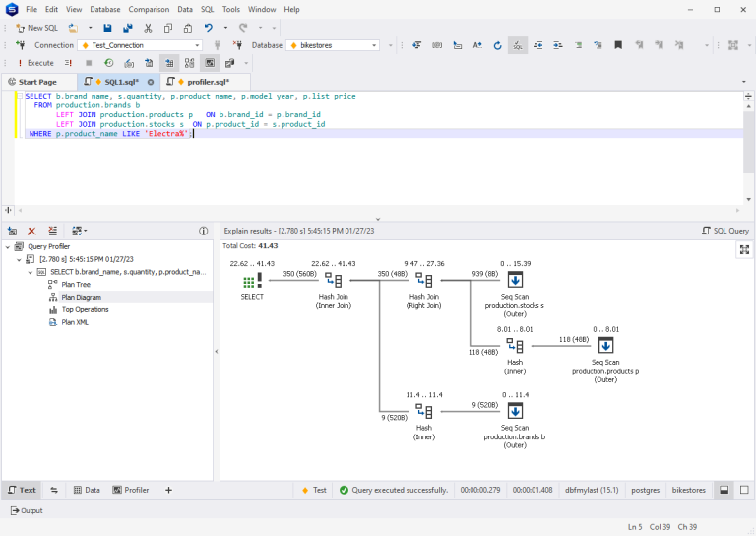Click the bookmark icon in the toolbar

click(618, 45)
